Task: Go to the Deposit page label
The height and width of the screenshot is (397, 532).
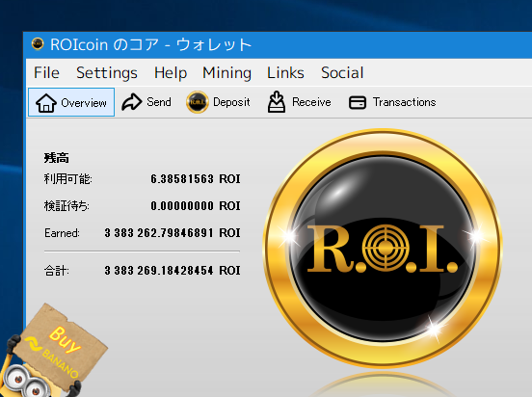Action: tap(231, 102)
